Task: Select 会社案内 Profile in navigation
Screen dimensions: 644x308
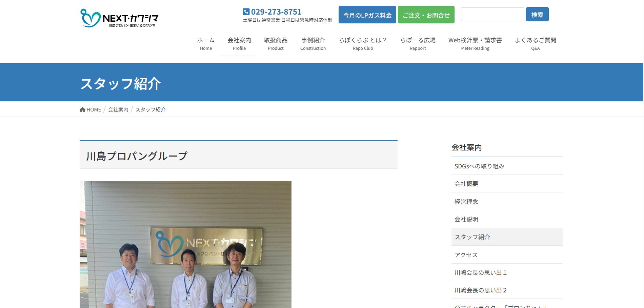Action: 239,44
